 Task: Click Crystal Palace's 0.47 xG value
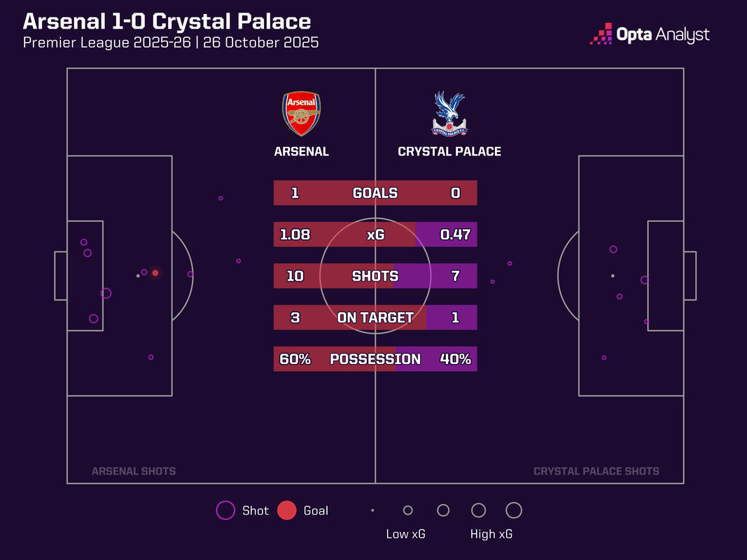(x=456, y=234)
